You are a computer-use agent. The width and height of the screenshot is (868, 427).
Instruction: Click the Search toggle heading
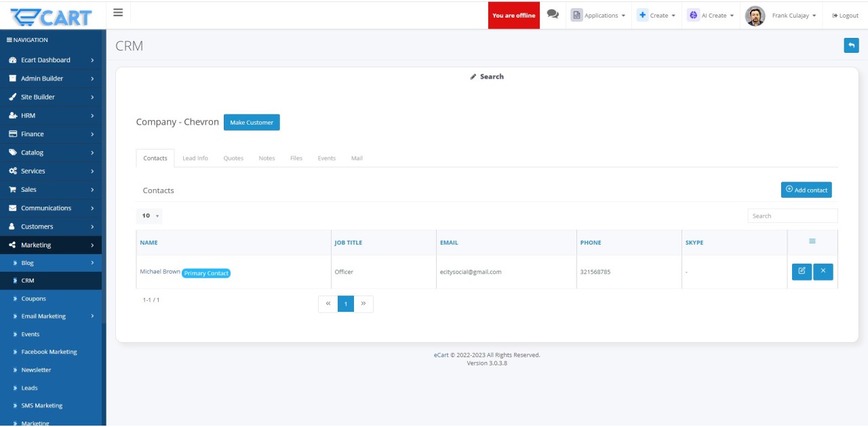(x=487, y=77)
